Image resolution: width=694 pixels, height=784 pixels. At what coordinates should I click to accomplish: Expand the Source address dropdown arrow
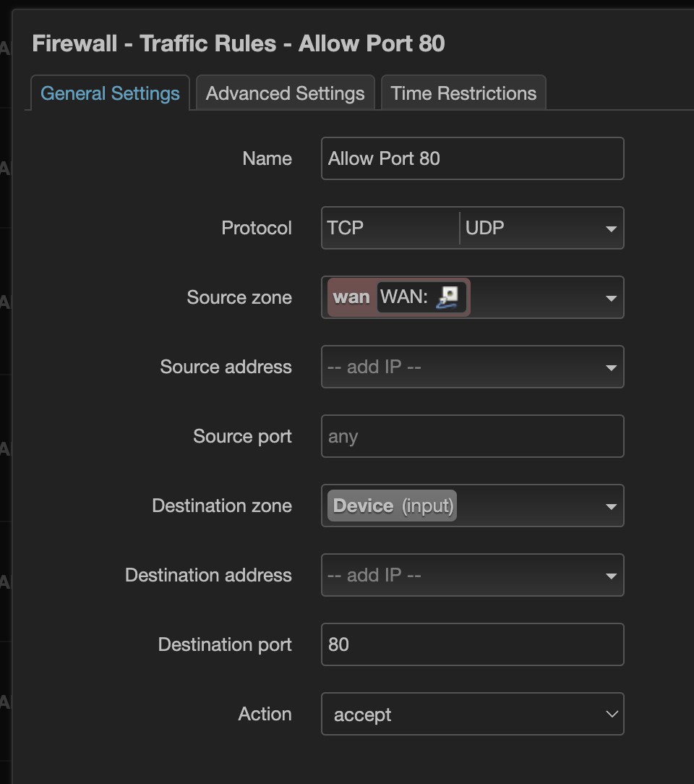(611, 367)
